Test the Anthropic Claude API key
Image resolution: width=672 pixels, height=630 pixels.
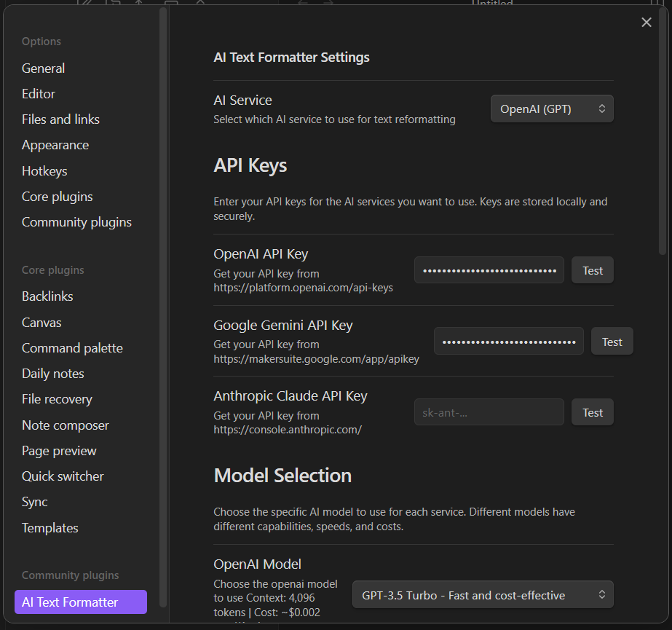(593, 412)
